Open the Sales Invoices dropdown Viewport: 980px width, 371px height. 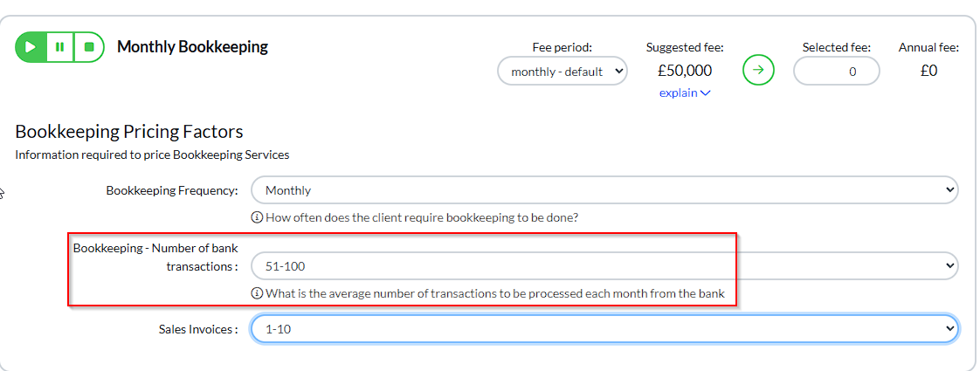pos(604,329)
